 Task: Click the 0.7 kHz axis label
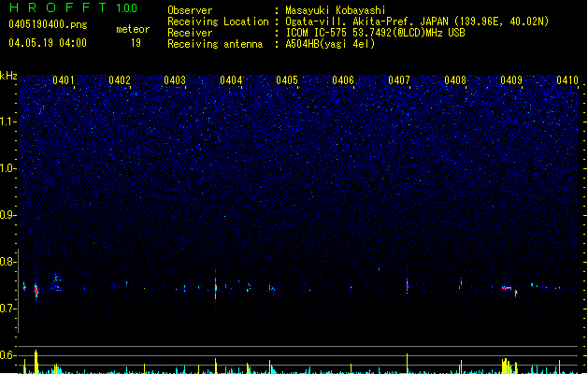pyautogui.click(x=8, y=309)
